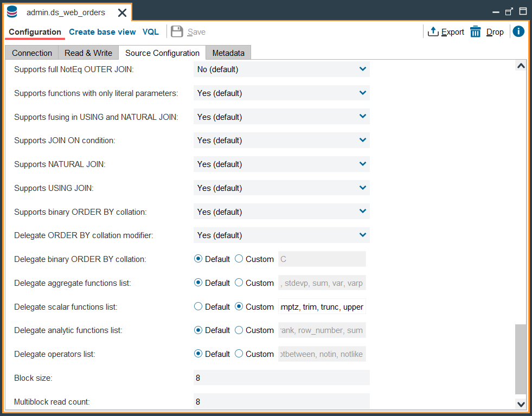Click the database icon on admin.ds_web_orders tab

[x=12, y=12]
